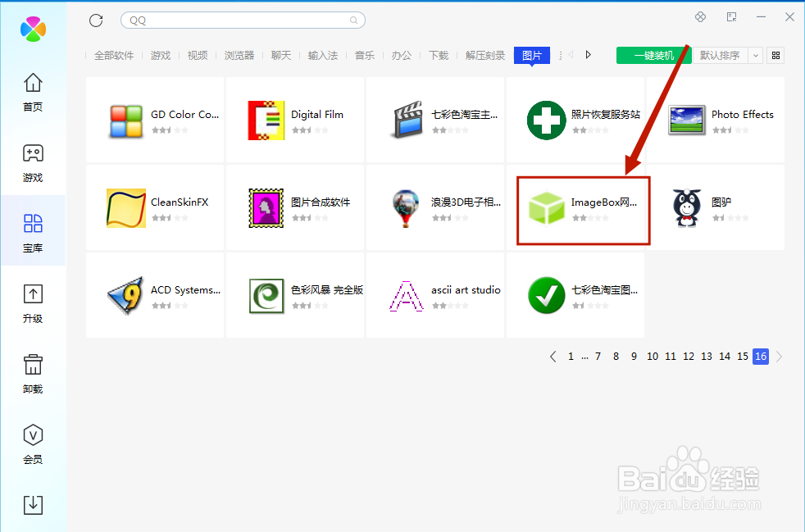Open 图片合成软件 stamp icon

tap(266, 208)
